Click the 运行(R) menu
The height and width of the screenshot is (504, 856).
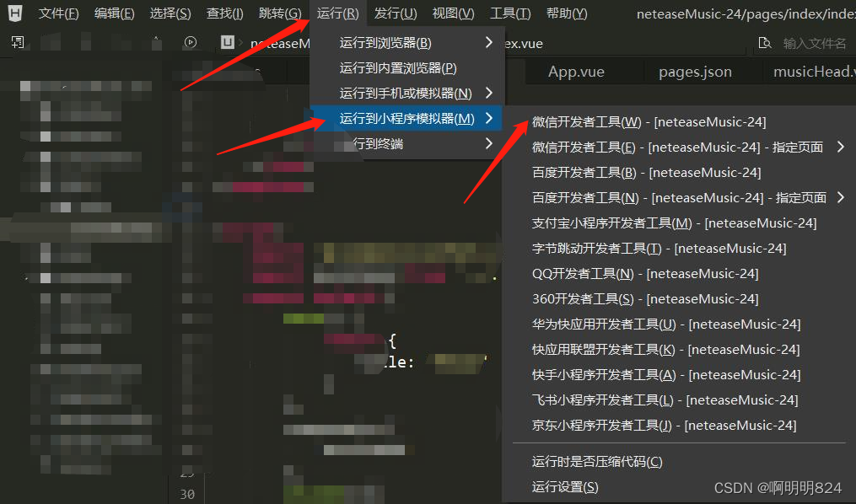point(337,13)
